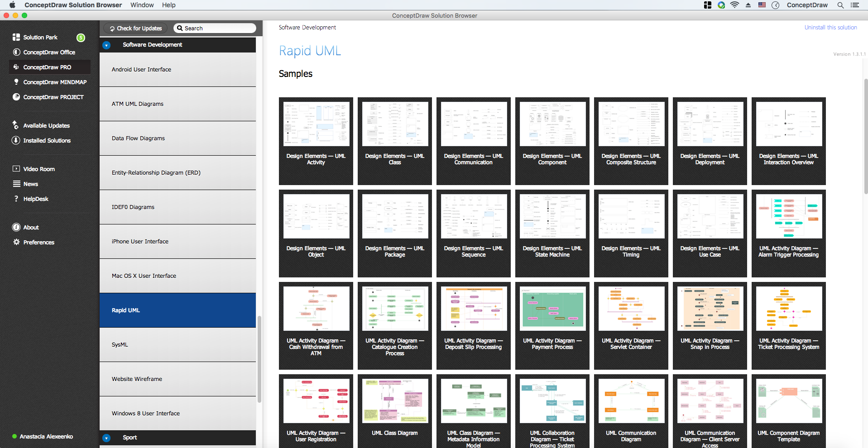Select Windows 8 User Interface solution
The width and height of the screenshot is (868, 448).
click(x=177, y=414)
